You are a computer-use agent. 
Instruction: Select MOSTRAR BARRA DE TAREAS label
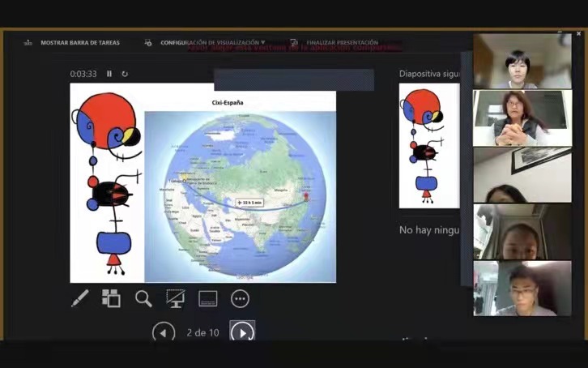point(80,43)
